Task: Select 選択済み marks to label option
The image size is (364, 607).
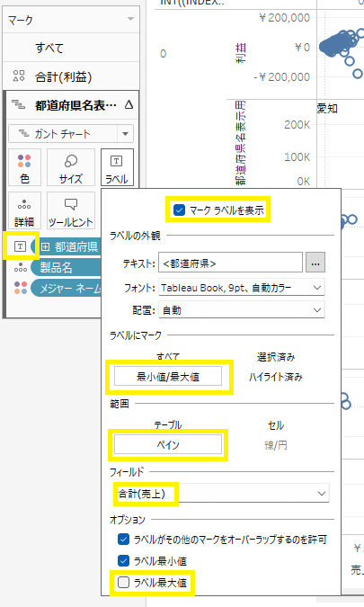Action: tap(276, 357)
